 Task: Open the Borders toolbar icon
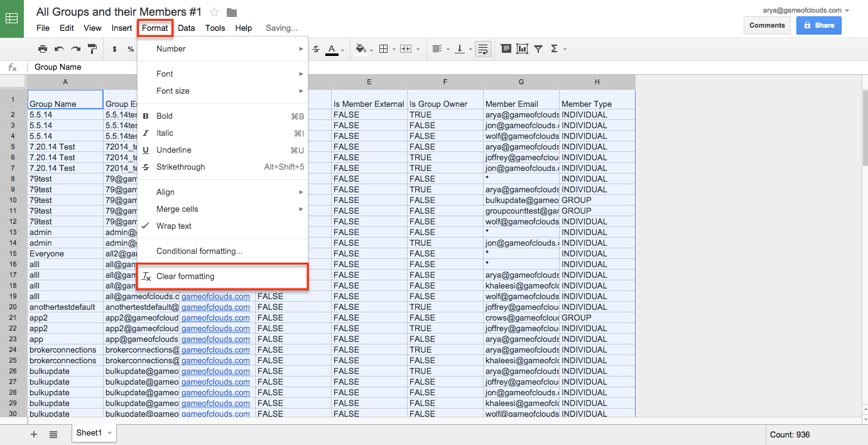384,49
